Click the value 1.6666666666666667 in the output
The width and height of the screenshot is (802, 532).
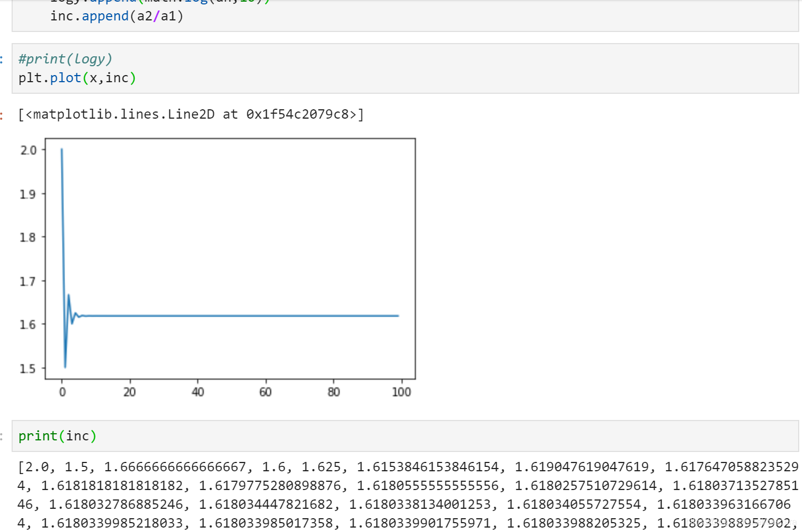[x=175, y=467]
